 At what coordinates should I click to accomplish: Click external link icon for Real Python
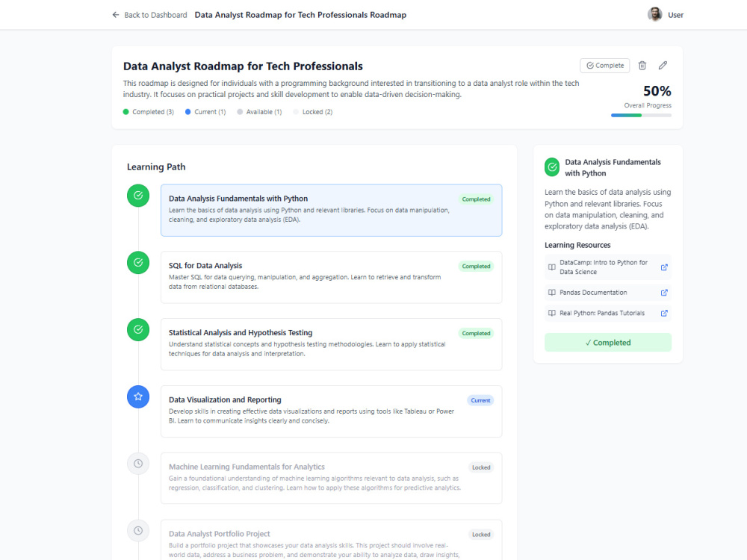point(664,313)
